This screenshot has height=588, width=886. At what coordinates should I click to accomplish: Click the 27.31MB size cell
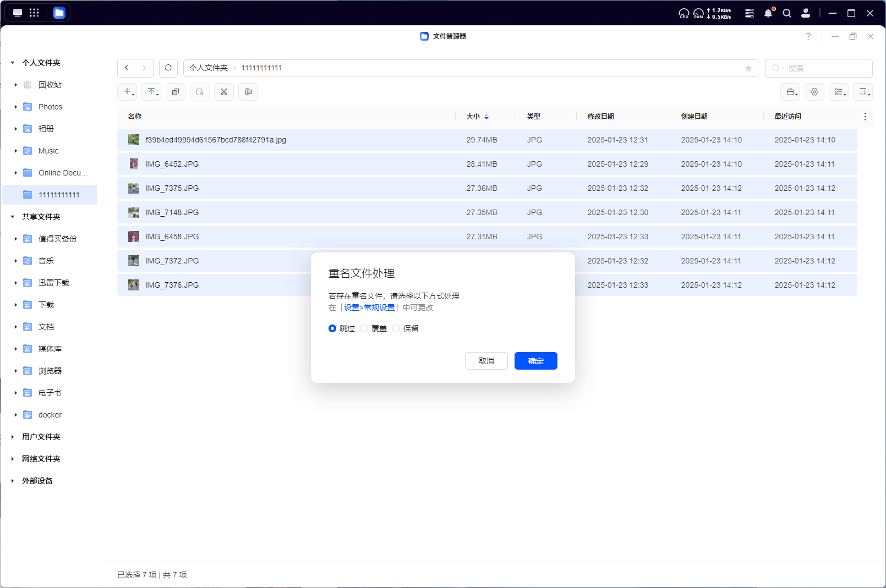point(482,237)
